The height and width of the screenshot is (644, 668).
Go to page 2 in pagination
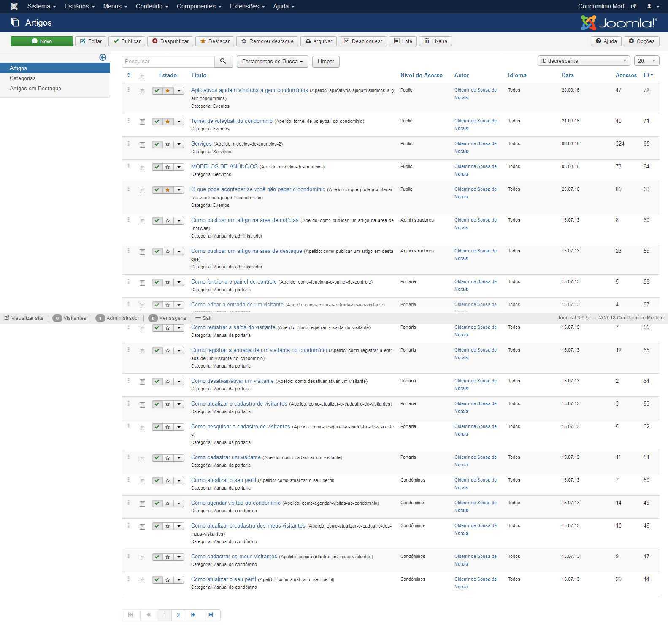click(x=178, y=615)
